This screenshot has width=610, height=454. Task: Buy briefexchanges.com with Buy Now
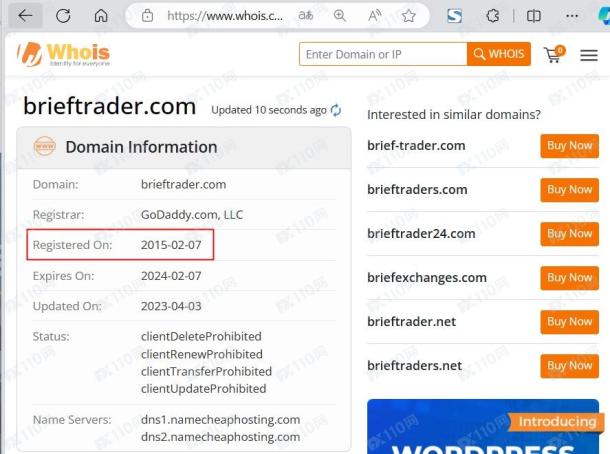(570, 278)
